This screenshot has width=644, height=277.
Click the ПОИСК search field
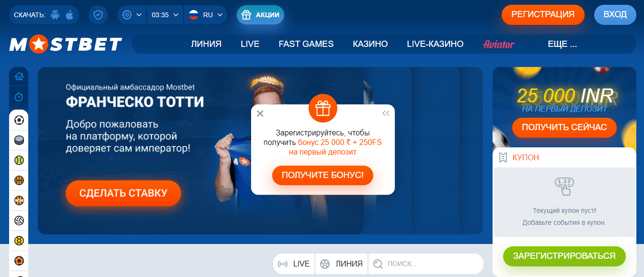tap(425, 264)
